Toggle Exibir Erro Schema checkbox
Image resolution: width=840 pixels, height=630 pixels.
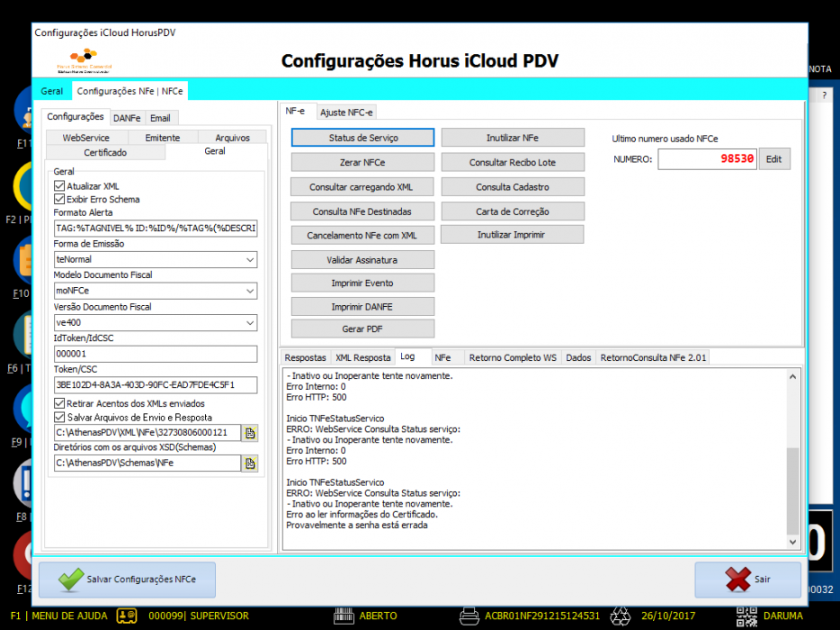pyautogui.click(x=59, y=200)
